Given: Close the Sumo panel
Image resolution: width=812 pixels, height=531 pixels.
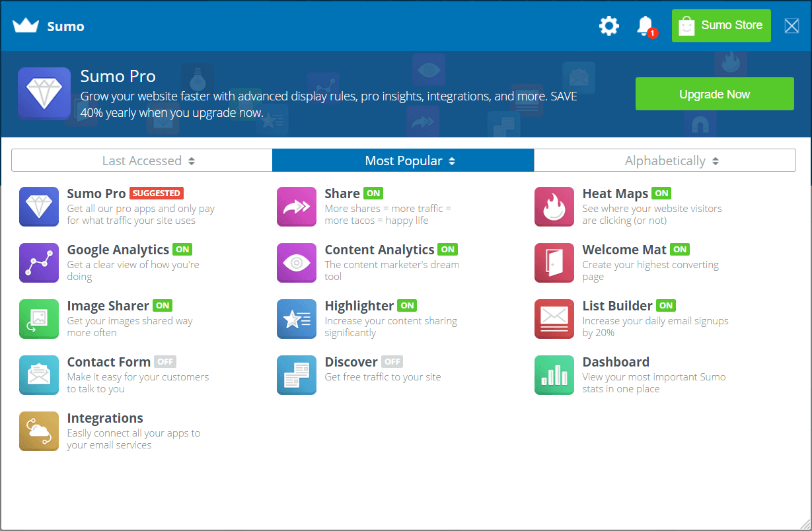Looking at the screenshot, I should [792, 26].
